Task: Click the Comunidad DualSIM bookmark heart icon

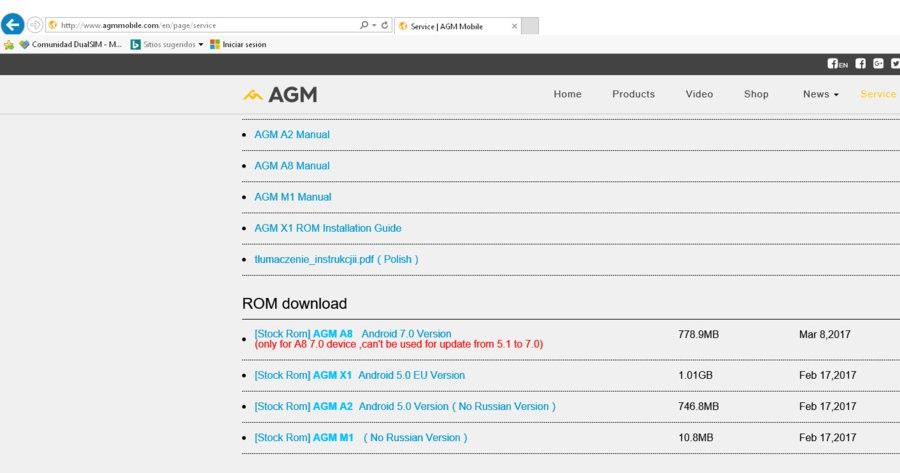Action: (x=24, y=44)
